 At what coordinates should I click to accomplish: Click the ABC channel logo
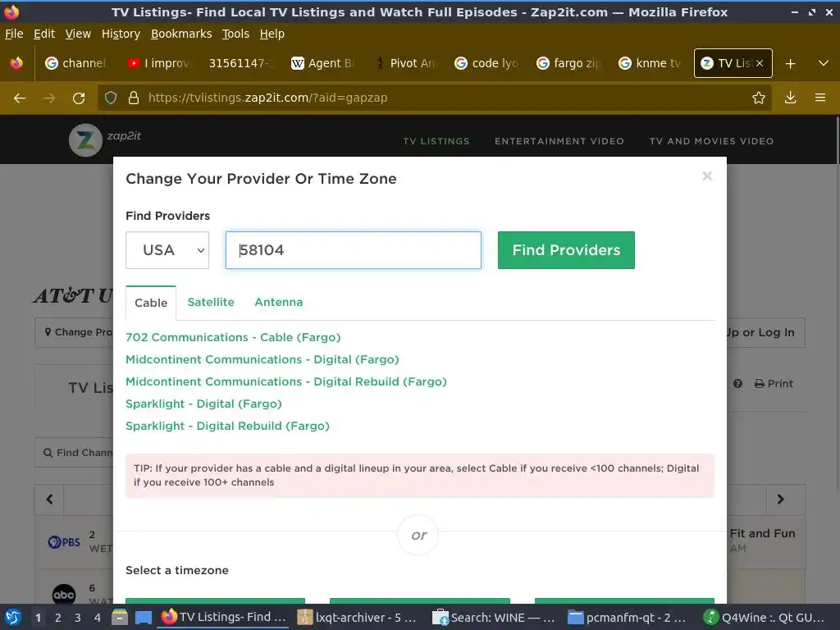[x=64, y=594]
